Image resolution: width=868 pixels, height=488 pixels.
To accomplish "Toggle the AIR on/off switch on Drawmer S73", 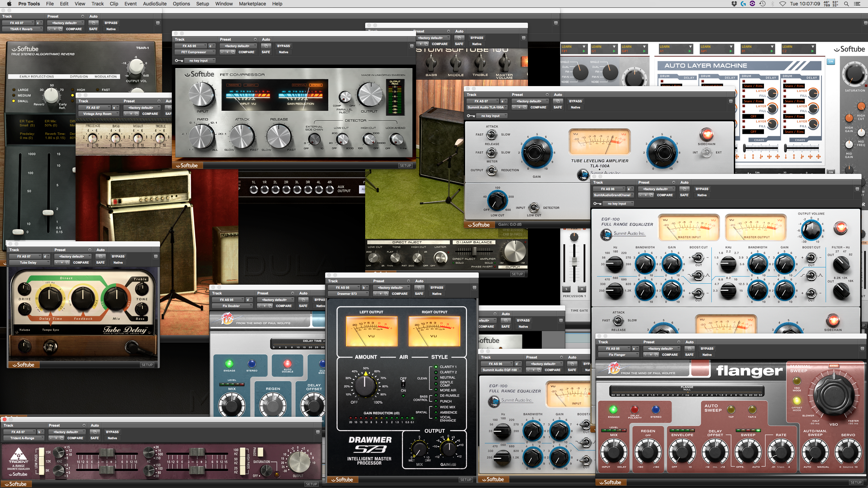I will tap(403, 384).
